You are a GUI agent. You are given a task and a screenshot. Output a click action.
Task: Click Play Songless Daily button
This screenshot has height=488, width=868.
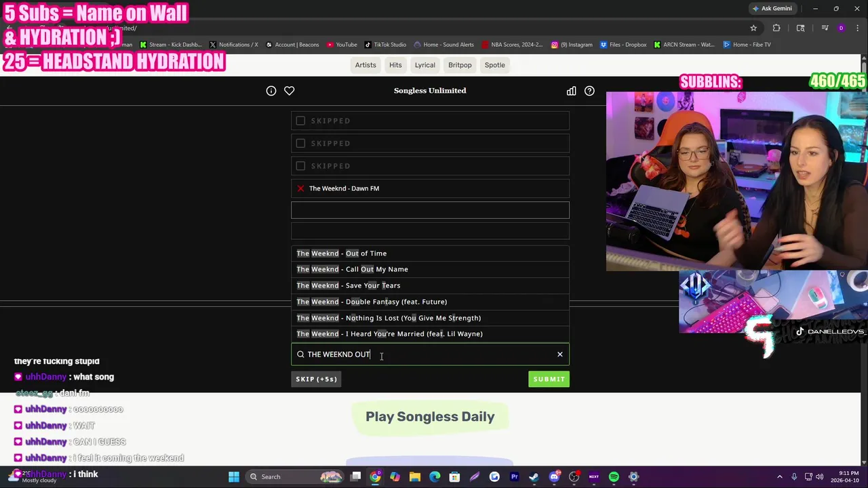[x=430, y=417]
